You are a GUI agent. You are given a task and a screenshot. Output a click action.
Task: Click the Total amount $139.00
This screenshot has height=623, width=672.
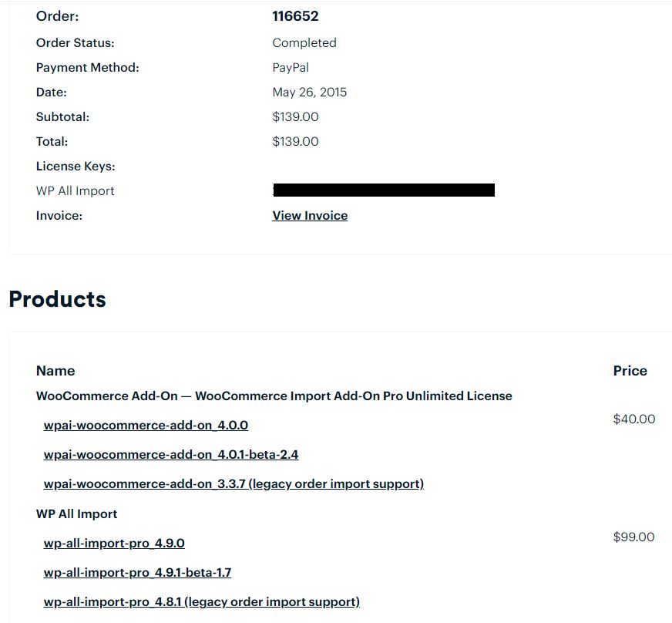point(295,142)
